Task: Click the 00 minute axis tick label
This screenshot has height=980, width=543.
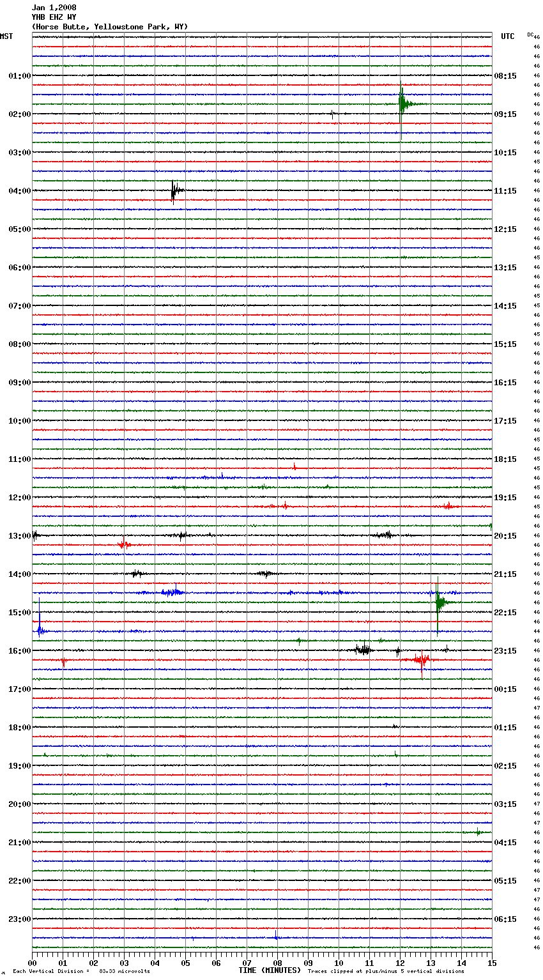Action: (x=33, y=963)
